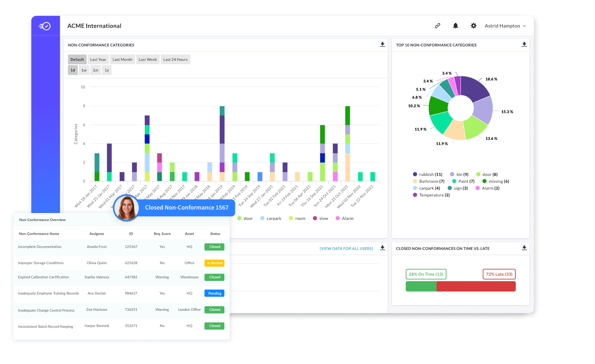Select the 1w time range toggle
The image size is (595, 364).
pos(84,70)
